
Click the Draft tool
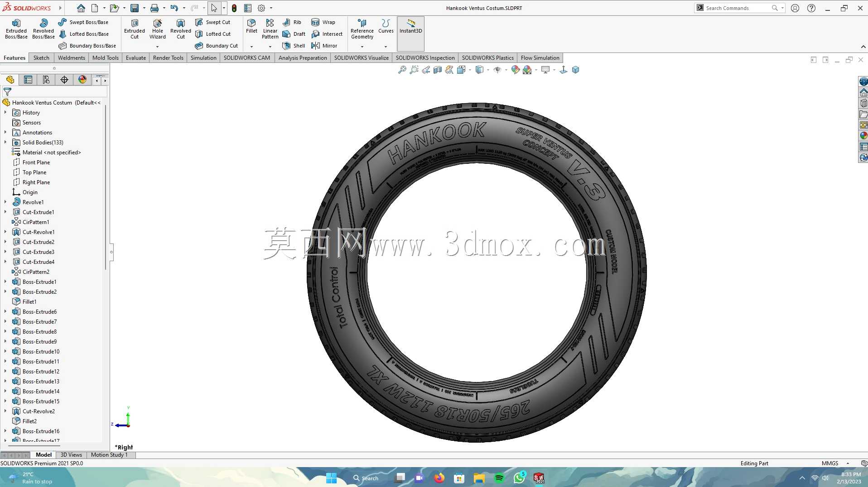click(294, 34)
